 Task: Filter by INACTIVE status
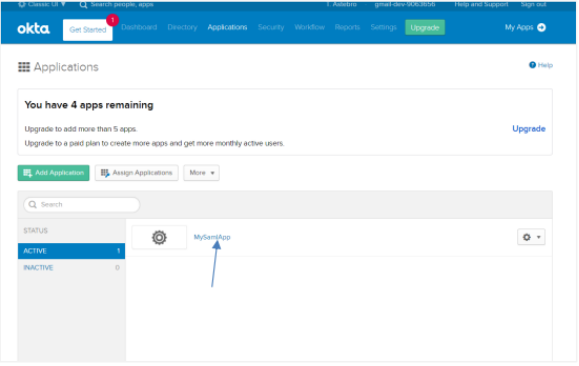[x=71, y=268]
